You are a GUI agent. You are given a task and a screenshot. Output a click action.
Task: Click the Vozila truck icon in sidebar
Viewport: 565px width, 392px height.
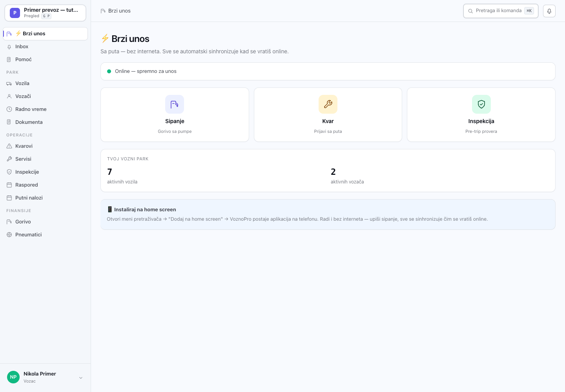[x=9, y=83]
